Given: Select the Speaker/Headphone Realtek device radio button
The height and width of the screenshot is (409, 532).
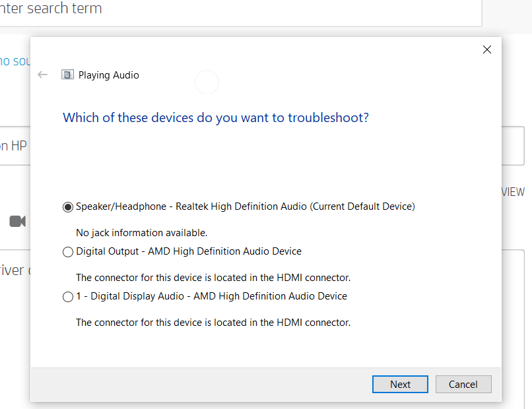Looking at the screenshot, I should [x=67, y=206].
